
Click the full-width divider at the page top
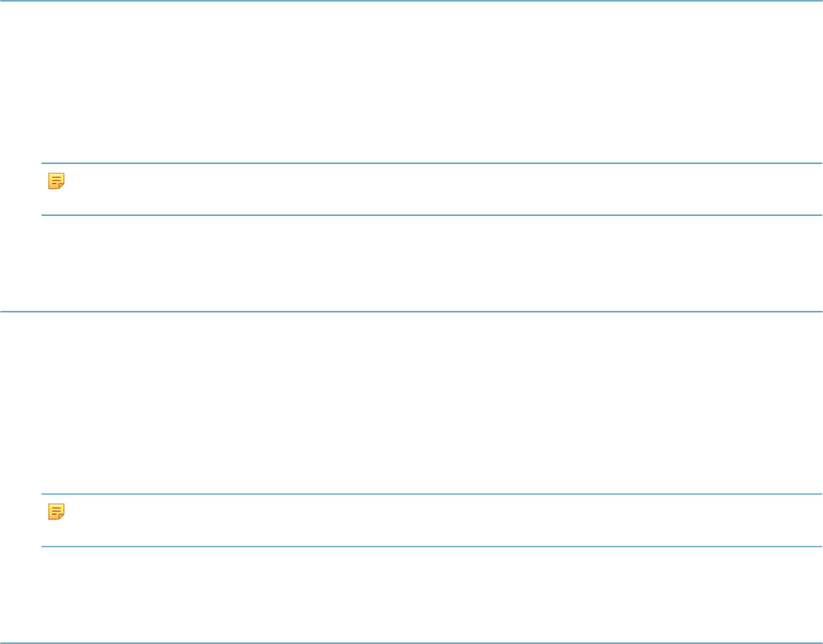[411, 1]
